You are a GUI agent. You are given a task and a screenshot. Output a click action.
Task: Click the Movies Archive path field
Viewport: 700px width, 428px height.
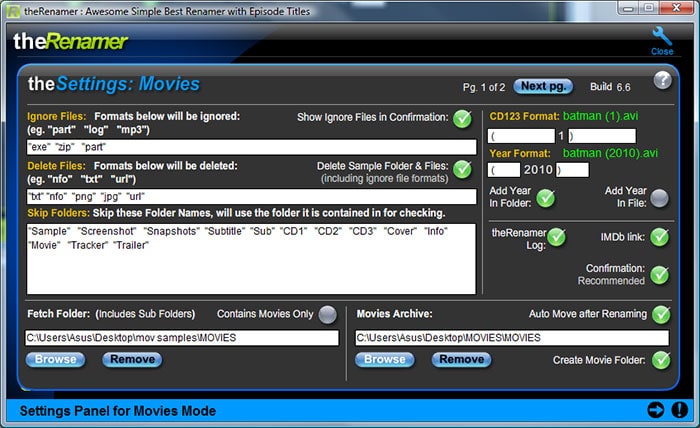click(512, 338)
